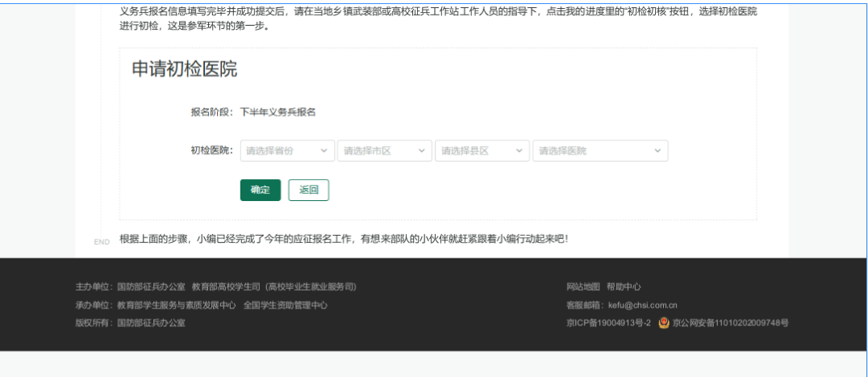Click the 申请初检医院 heading

[185, 69]
